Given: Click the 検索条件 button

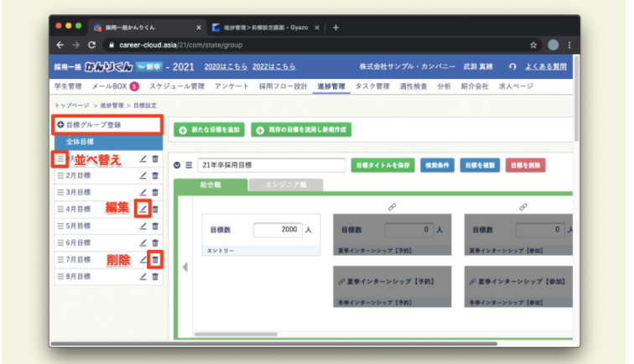Looking at the screenshot, I should tap(437, 165).
